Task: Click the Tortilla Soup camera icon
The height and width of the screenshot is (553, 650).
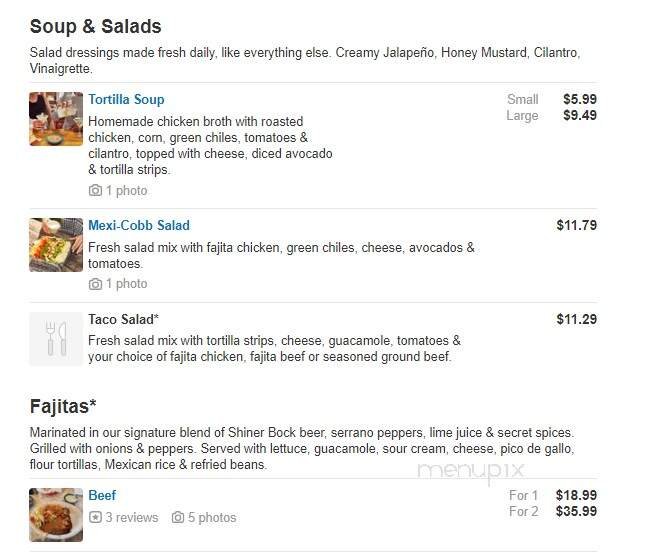Action: 95,190
